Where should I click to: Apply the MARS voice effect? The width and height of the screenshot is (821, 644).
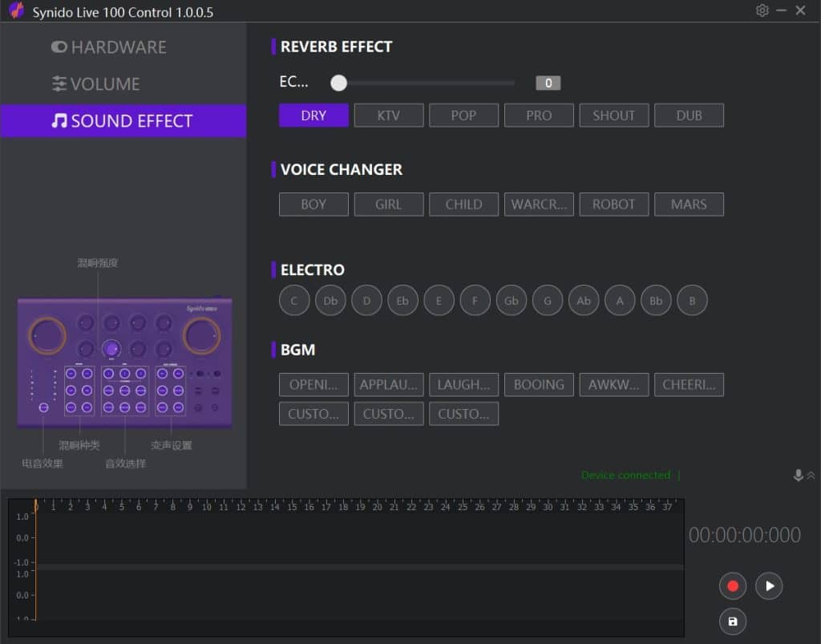(x=689, y=205)
